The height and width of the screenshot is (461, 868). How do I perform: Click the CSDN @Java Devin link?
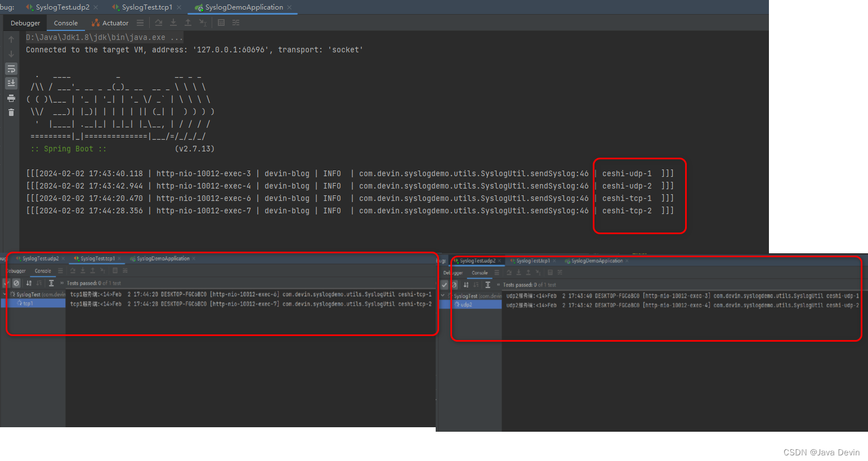pyautogui.click(x=822, y=452)
